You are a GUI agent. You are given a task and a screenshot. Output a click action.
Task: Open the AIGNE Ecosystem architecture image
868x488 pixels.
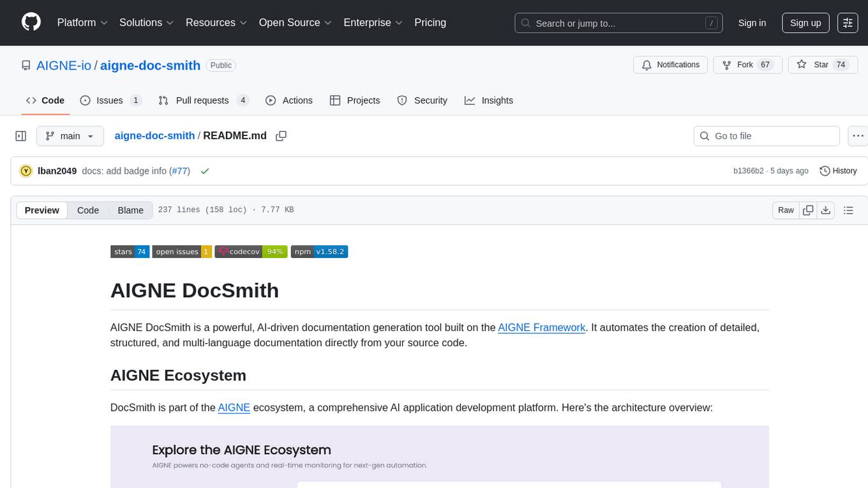click(440, 457)
